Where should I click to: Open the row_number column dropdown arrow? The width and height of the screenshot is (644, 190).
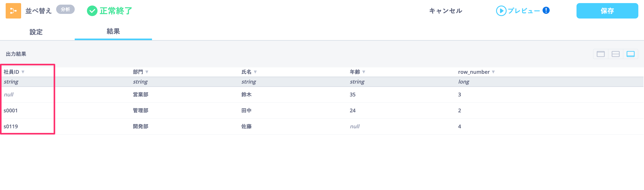click(493, 72)
